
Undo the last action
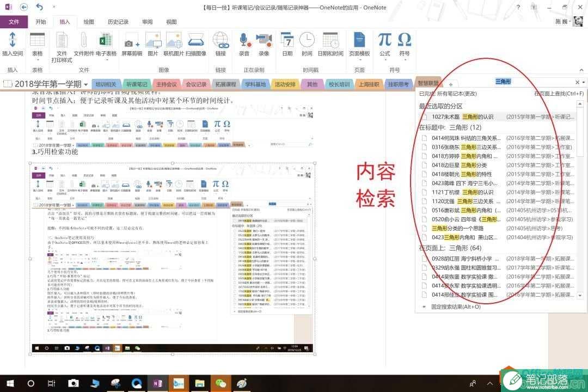(x=39, y=7)
